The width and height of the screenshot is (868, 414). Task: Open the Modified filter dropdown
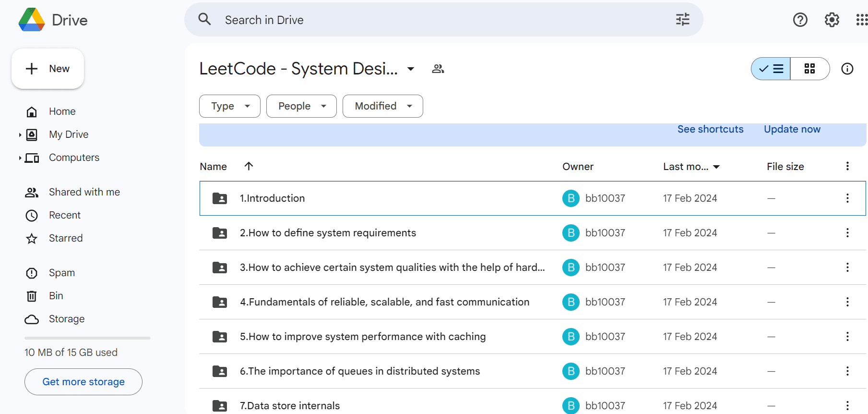coord(383,106)
